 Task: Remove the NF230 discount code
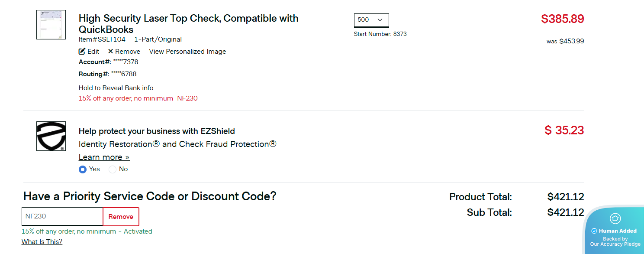click(121, 217)
